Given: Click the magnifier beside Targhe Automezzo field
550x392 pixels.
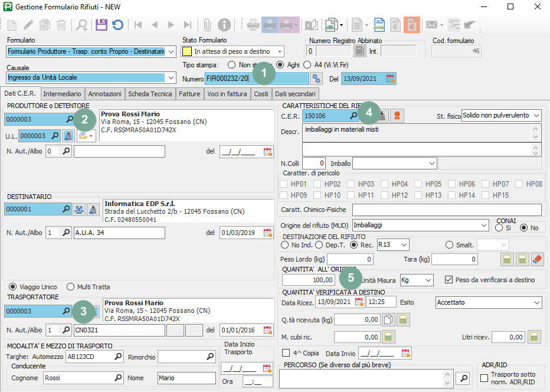Looking at the screenshot, I should point(119,357).
